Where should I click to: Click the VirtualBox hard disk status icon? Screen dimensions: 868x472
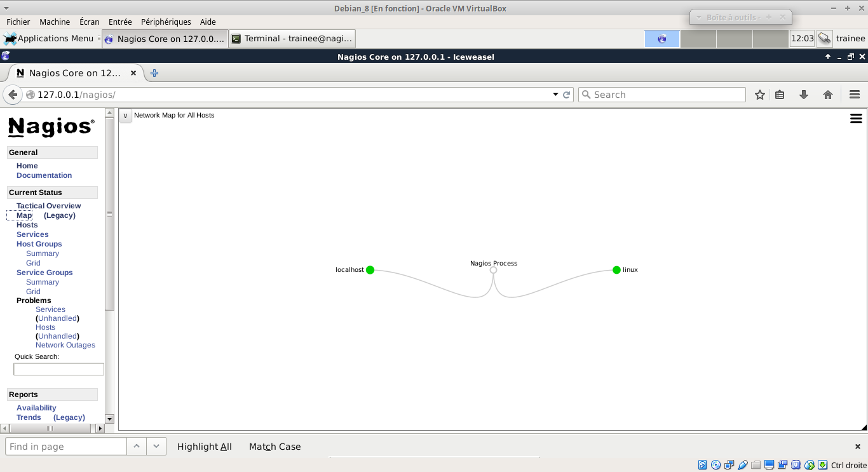[702, 465]
